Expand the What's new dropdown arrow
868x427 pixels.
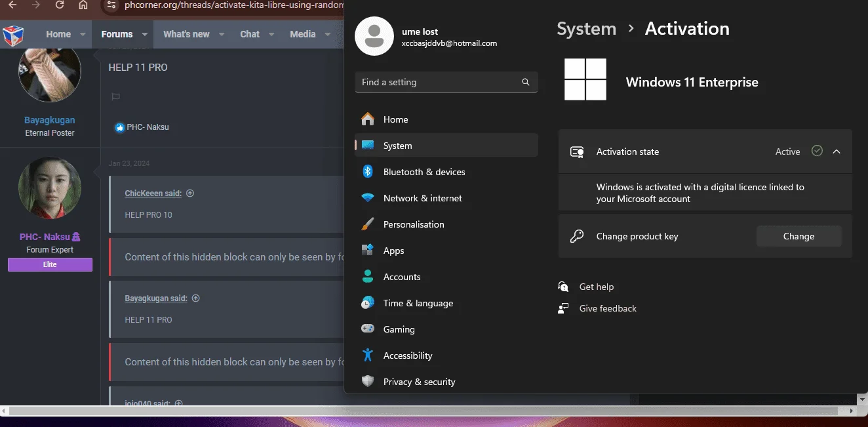222,34
